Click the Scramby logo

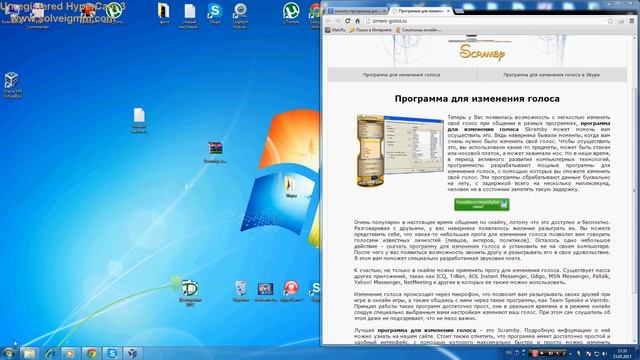pos(482,53)
